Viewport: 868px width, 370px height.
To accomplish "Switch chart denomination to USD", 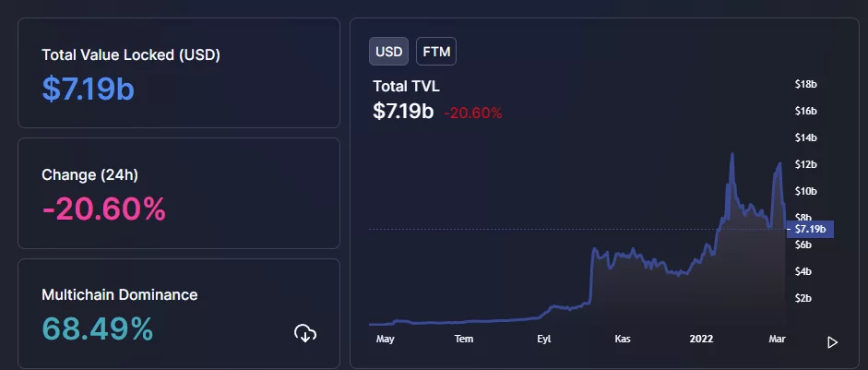I will click(389, 52).
